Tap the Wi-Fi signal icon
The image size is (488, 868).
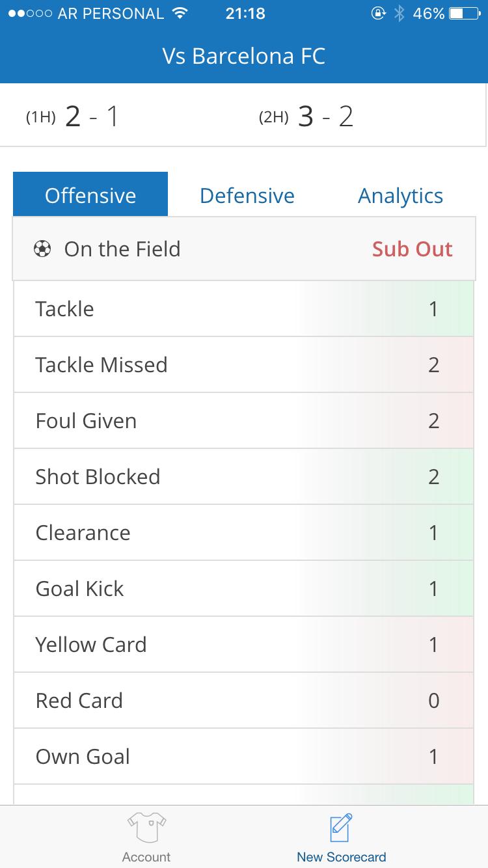point(179,14)
